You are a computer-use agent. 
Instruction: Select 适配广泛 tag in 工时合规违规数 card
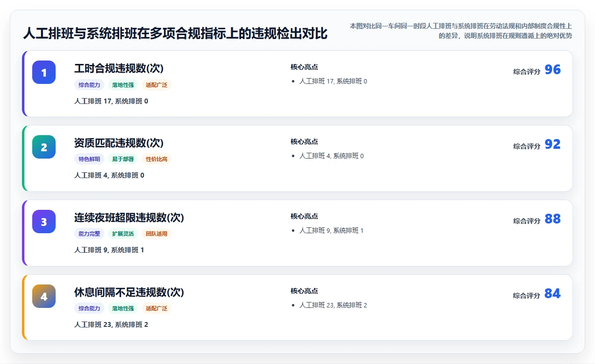[157, 85]
